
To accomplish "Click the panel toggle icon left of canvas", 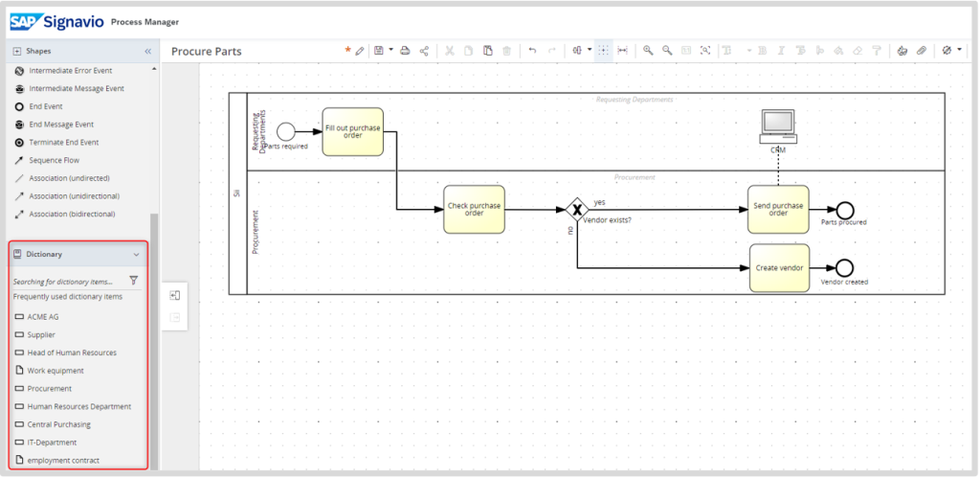I will [175, 296].
